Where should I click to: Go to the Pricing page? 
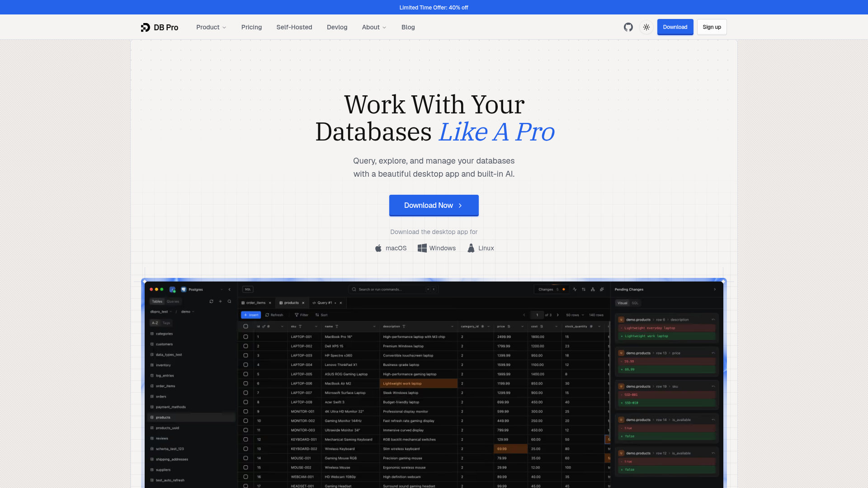[251, 27]
